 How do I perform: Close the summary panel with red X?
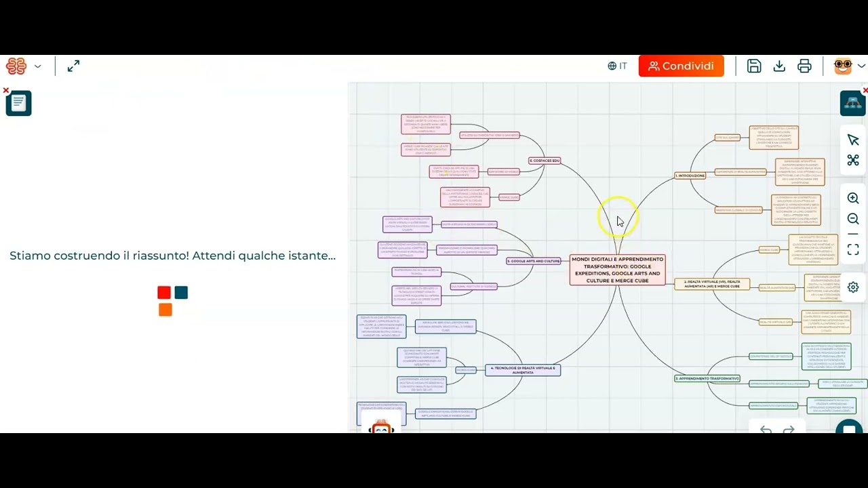click(x=5, y=90)
